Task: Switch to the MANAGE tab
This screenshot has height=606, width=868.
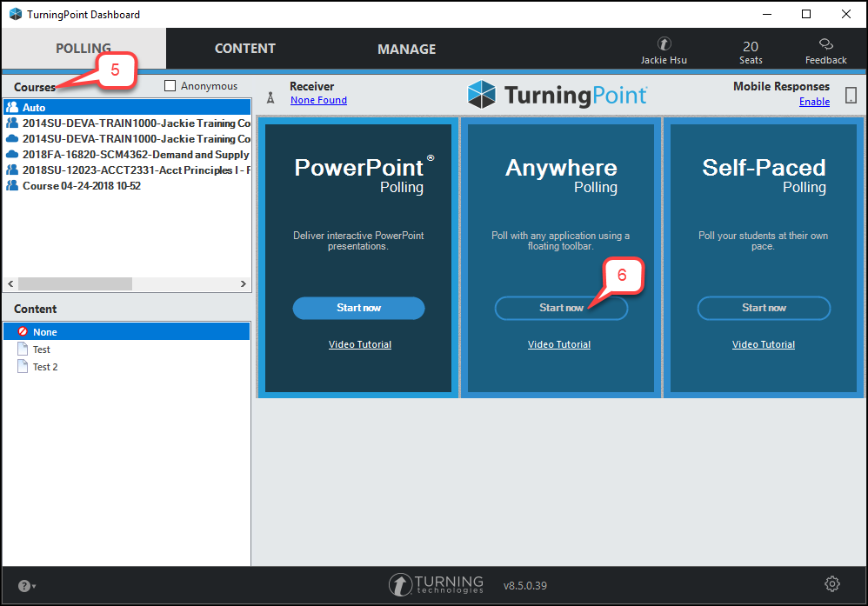Action: coord(406,50)
